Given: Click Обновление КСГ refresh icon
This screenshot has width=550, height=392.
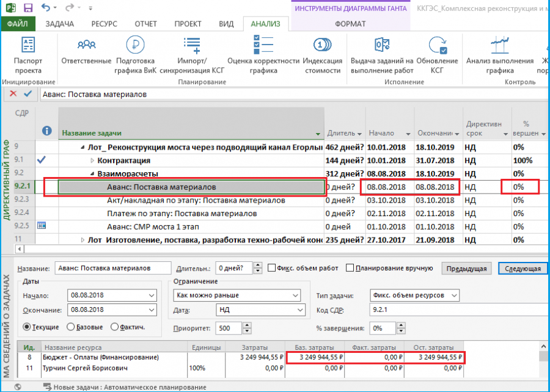Looking at the screenshot, I should coord(437,45).
